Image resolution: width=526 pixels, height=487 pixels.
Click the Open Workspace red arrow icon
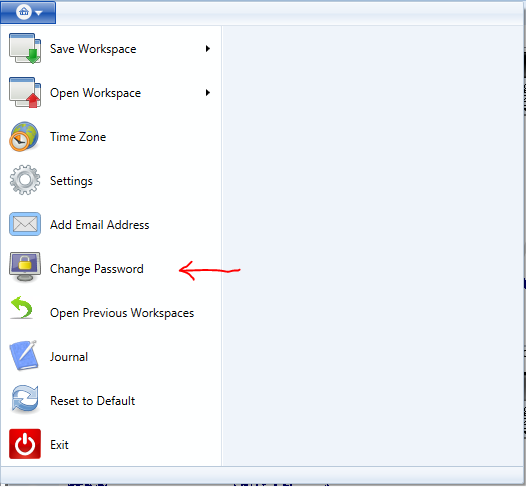pos(25,93)
